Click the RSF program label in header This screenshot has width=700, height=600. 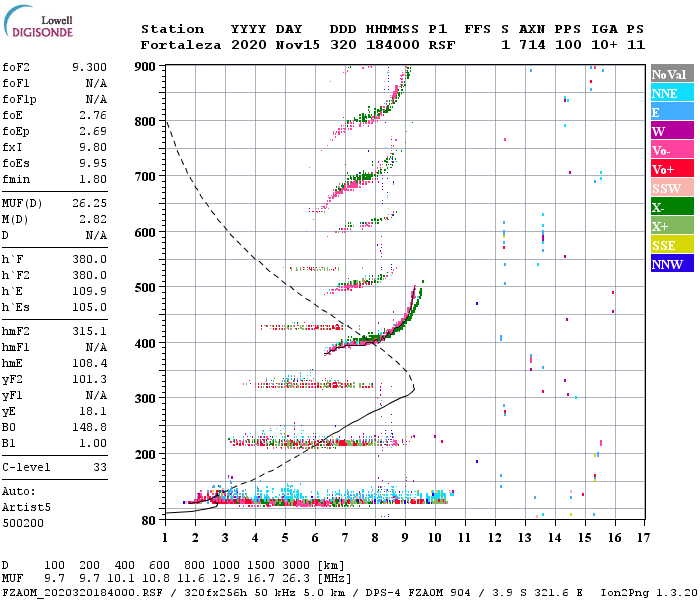pos(442,45)
